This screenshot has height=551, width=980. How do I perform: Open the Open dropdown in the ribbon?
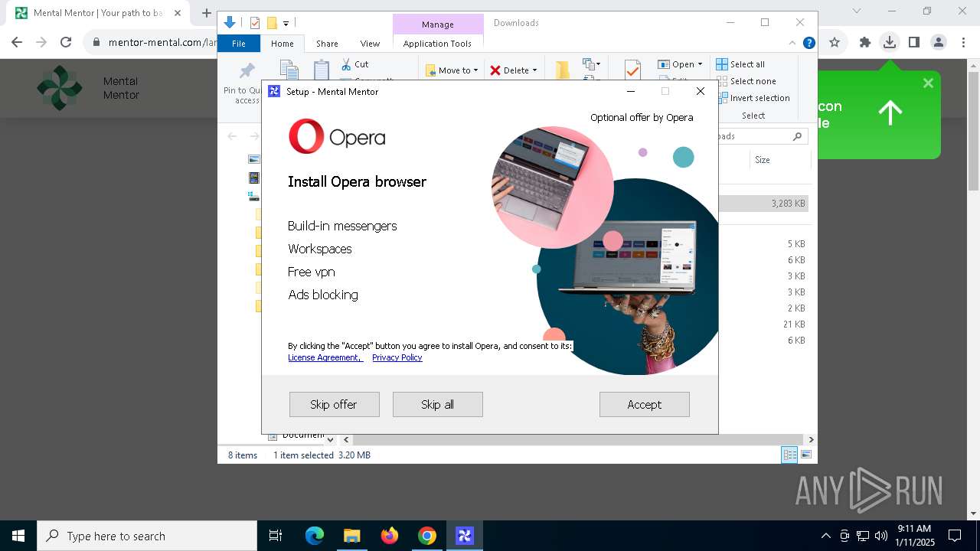pyautogui.click(x=680, y=64)
